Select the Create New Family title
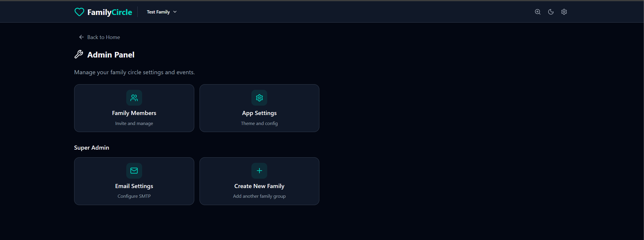Viewport: 644px width, 240px height. coord(259,186)
